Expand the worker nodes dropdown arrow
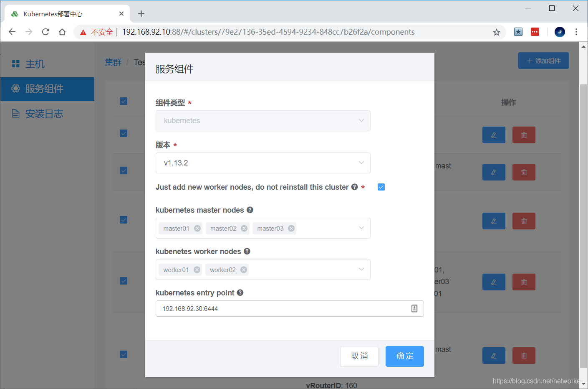Screen dimensions: 588x389 coord(361,270)
